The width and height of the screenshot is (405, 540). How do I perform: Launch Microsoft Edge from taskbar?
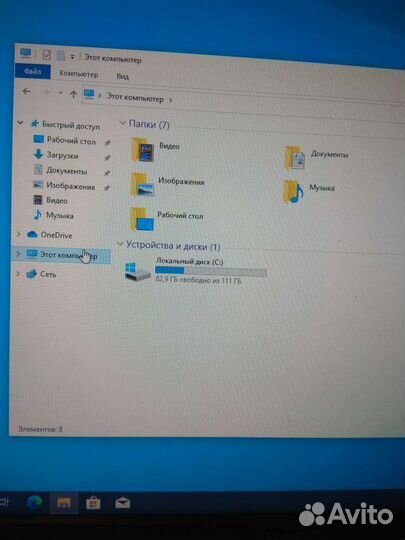tap(35, 502)
